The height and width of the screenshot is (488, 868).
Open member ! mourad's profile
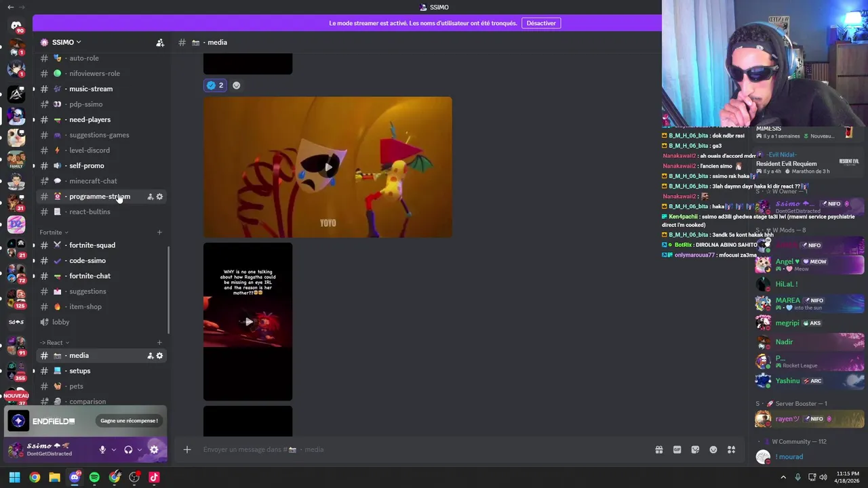[x=809, y=457]
